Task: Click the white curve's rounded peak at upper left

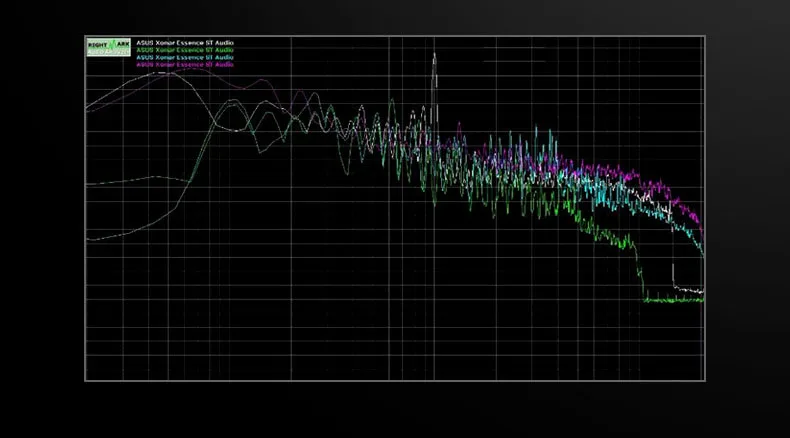Action: (x=162, y=73)
